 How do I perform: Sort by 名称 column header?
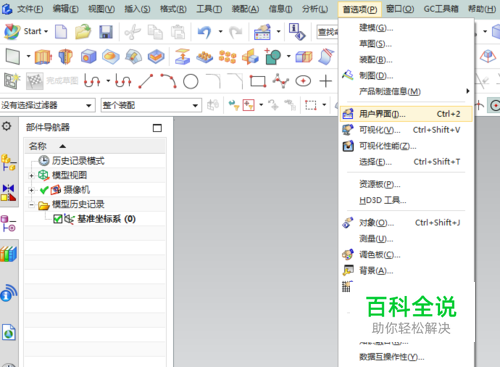(95, 146)
